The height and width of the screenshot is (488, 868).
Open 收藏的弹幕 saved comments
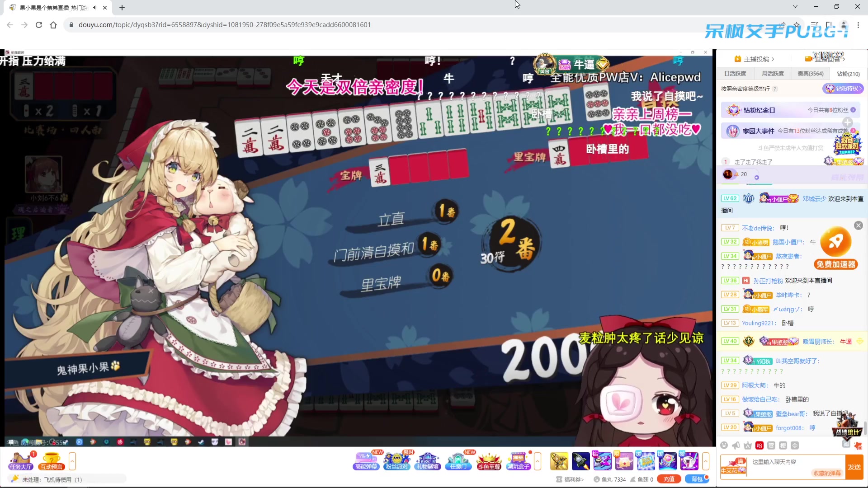click(827, 473)
